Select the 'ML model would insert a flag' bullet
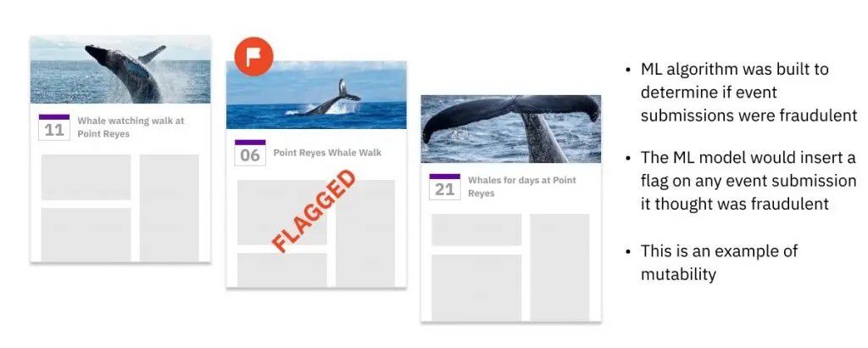The image size is (868, 348). [x=748, y=181]
